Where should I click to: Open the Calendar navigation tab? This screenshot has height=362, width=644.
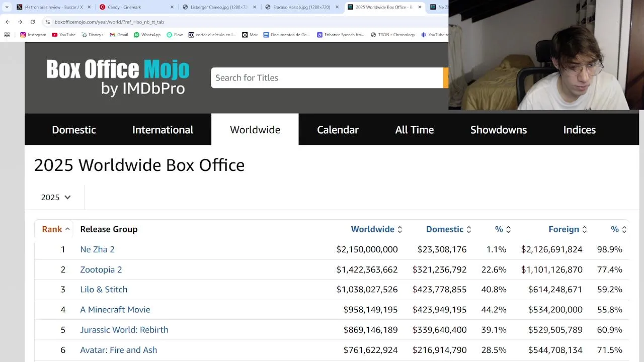click(338, 130)
